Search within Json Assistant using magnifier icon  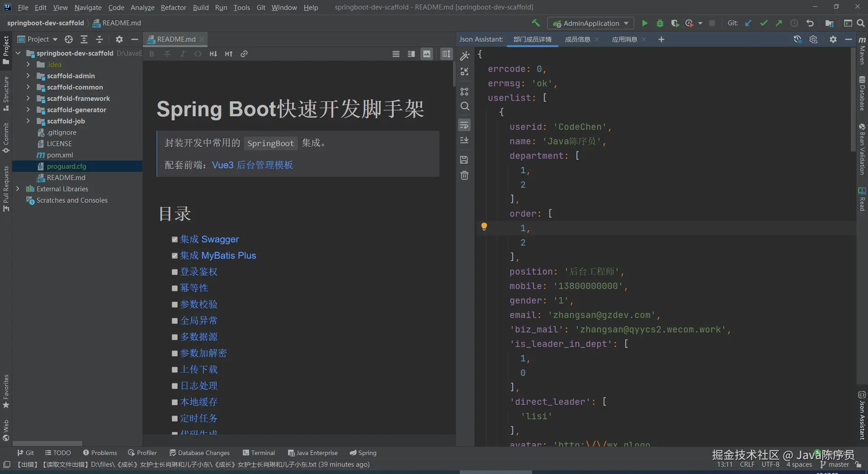pyautogui.click(x=465, y=106)
